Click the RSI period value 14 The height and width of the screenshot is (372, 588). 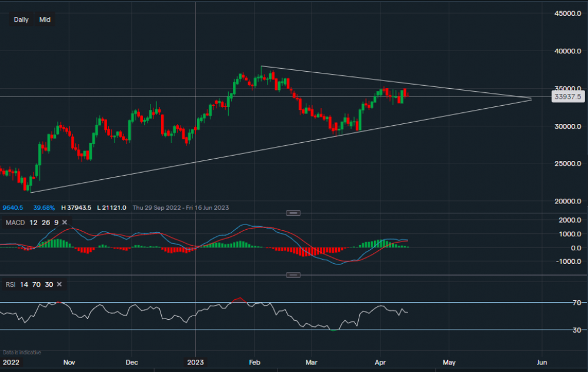pos(24,284)
